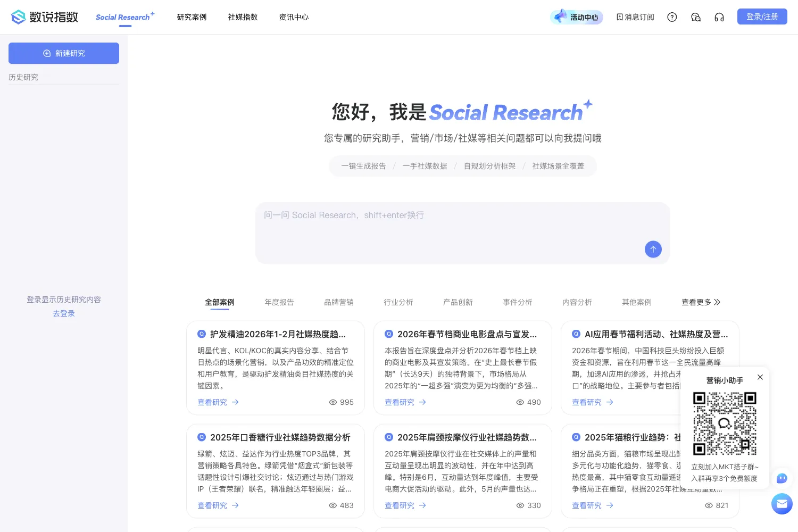Click the Q icon on the 口香糖行业 card
The height and width of the screenshot is (532, 798).
tap(202, 437)
